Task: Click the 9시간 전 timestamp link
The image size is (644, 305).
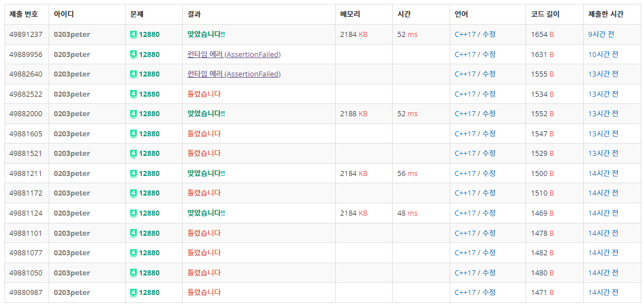Action: click(x=602, y=35)
